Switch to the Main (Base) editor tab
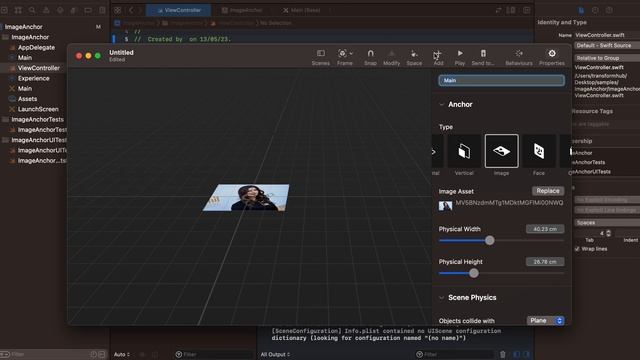The height and width of the screenshot is (360, 640). [x=302, y=10]
